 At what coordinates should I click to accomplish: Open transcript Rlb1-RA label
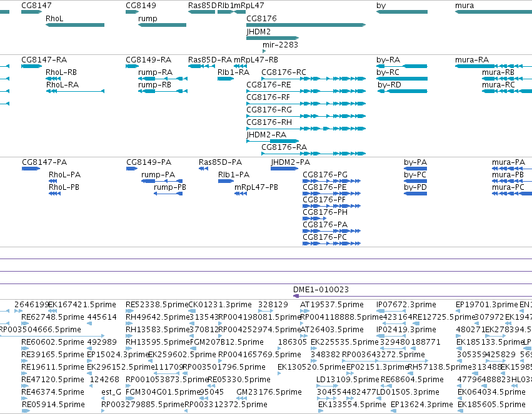pyautogui.click(x=233, y=72)
